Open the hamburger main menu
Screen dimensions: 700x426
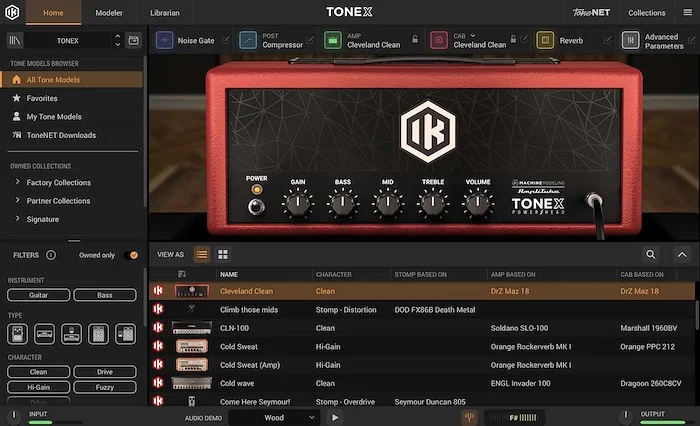688,12
